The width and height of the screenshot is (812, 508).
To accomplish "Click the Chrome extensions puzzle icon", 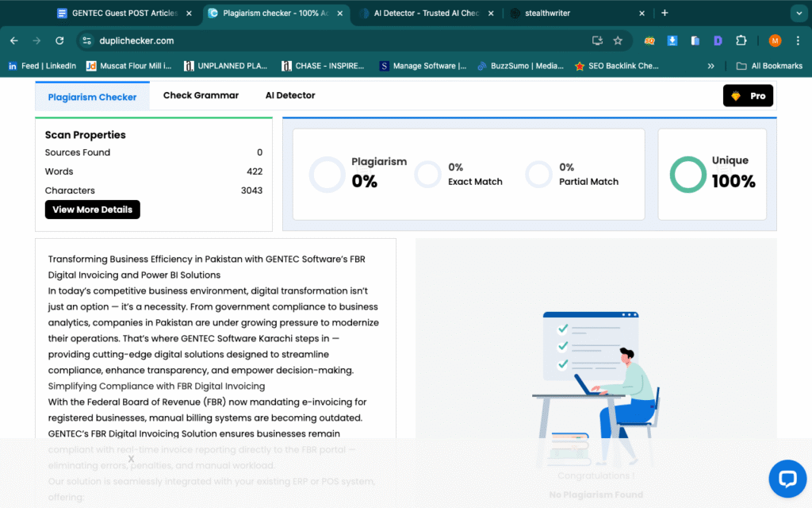I will [740, 40].
